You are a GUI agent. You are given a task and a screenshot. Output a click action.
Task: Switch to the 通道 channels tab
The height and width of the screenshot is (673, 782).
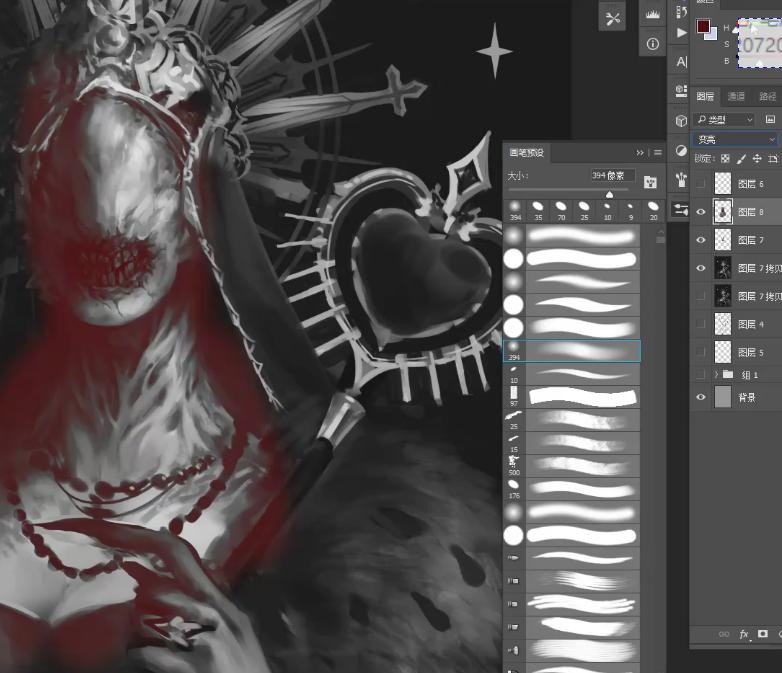point(736,97)
